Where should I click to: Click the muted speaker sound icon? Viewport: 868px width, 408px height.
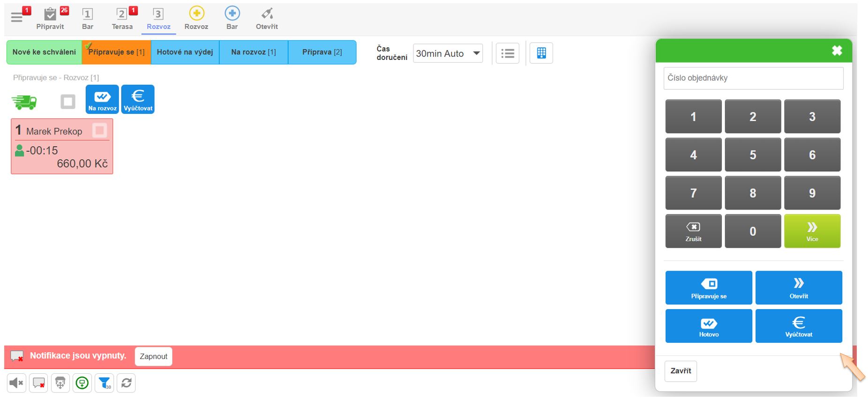click(x=16, y=383)
